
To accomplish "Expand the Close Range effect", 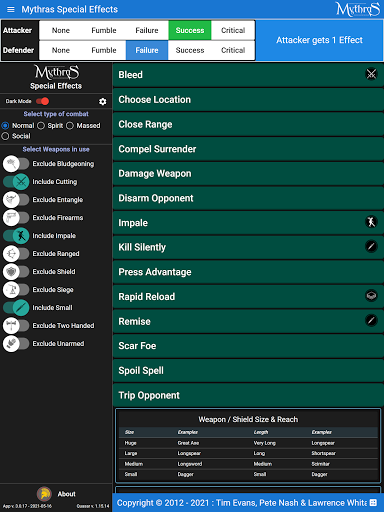I will click(248, 124).
